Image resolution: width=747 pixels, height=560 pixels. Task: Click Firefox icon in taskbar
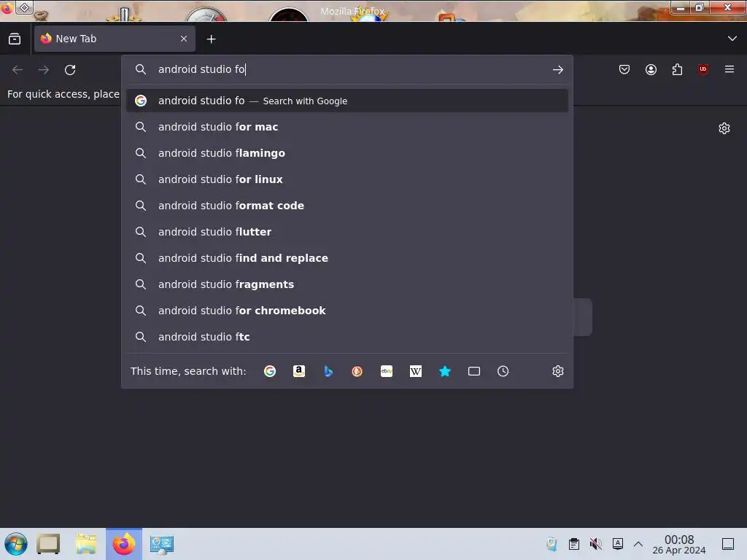pos(124,544)
